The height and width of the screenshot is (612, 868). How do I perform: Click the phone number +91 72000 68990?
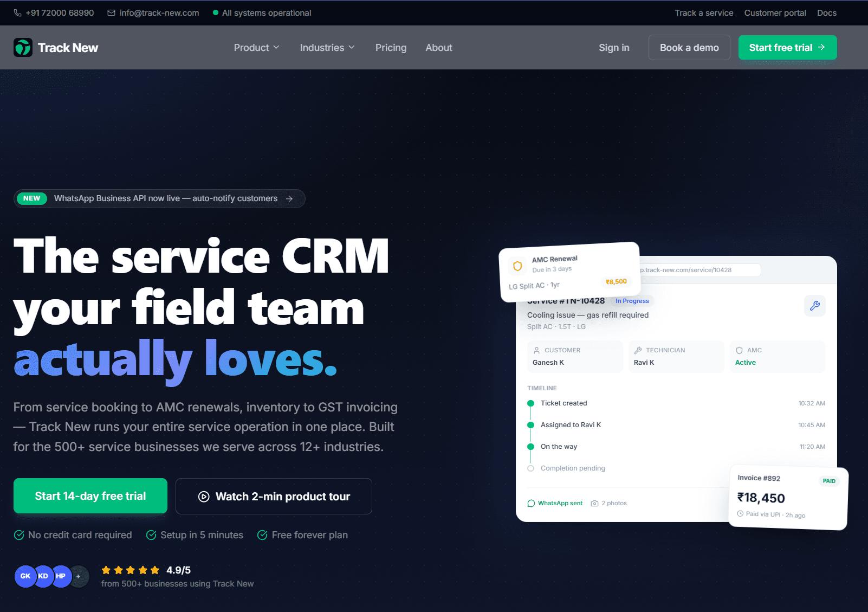point(60,13)
